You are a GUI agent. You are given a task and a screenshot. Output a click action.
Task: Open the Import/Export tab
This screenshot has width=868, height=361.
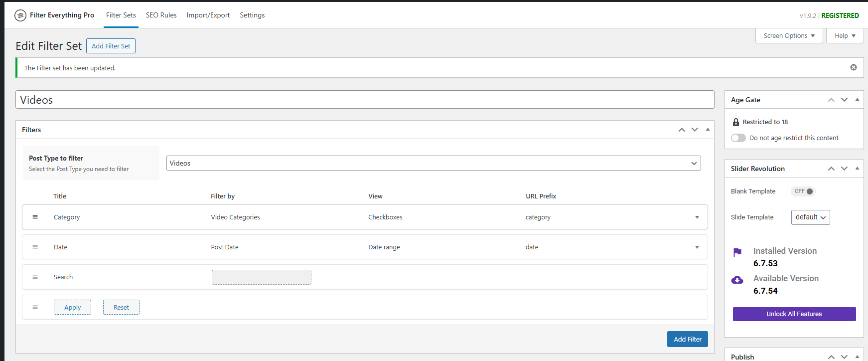(208, 15)
